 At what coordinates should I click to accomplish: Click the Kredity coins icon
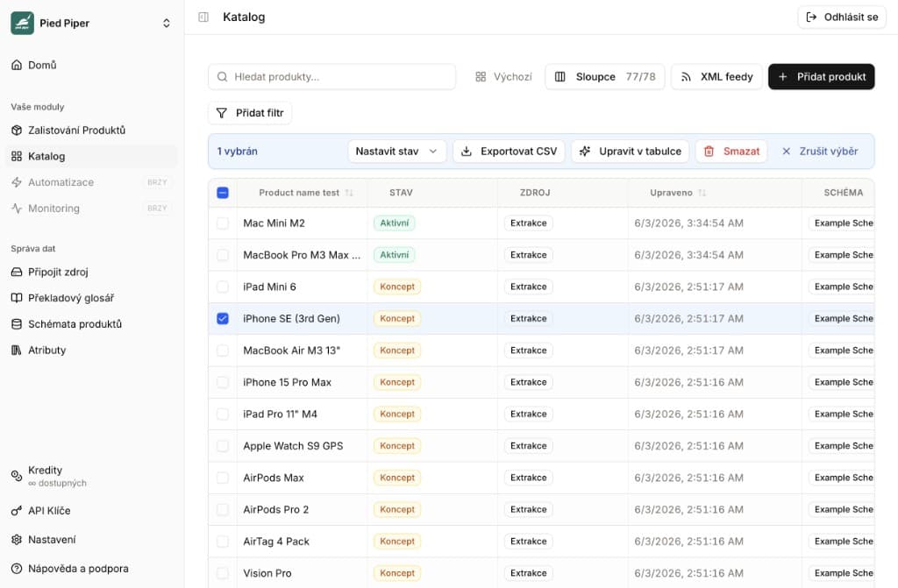click(17, 475)
